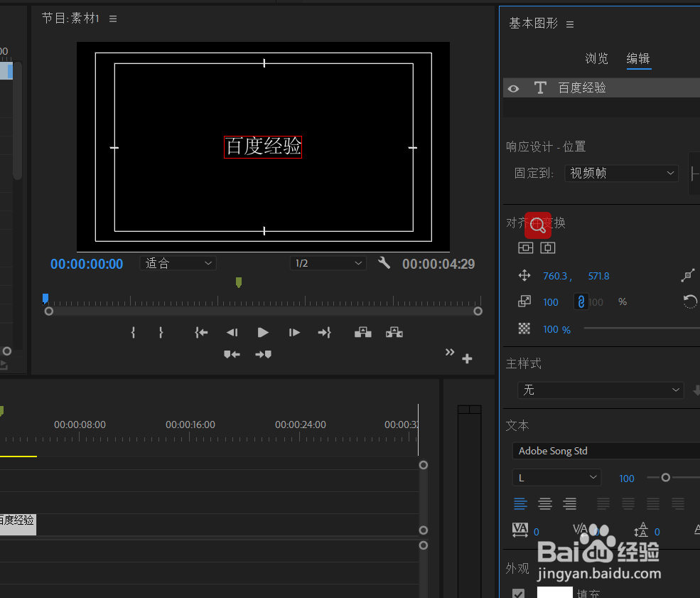
Task: Open the wrench settings menu
Action: pyautogui.click(x=384, y=262)
